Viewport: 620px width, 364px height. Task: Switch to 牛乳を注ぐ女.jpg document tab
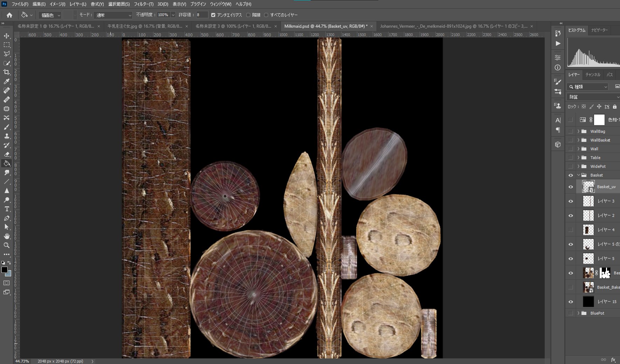tap(145, 26)
